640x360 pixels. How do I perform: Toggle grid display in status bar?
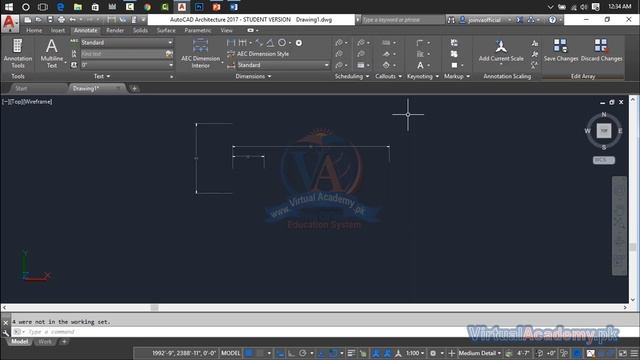click(249, 353)
